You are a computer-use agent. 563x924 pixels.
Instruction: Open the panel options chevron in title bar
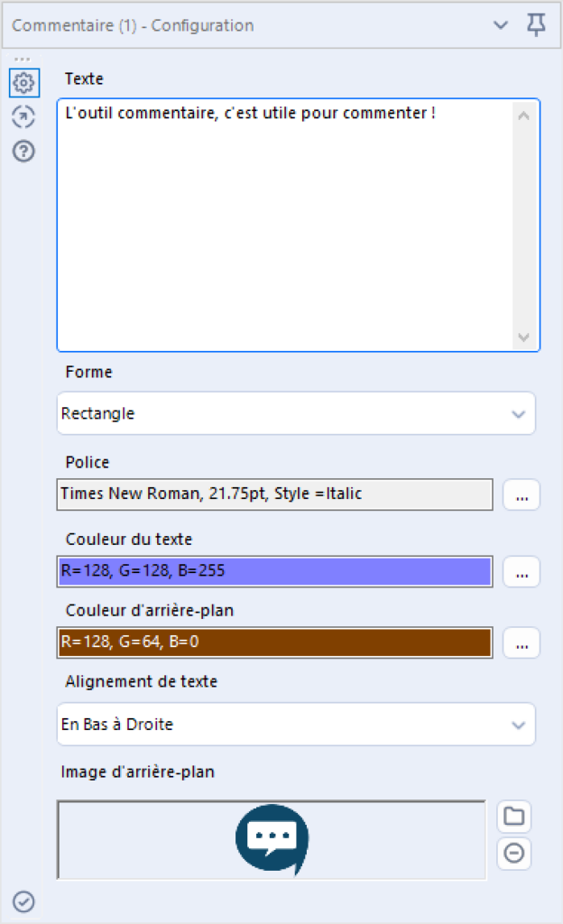pyautogui.click(x=501, y=24)
